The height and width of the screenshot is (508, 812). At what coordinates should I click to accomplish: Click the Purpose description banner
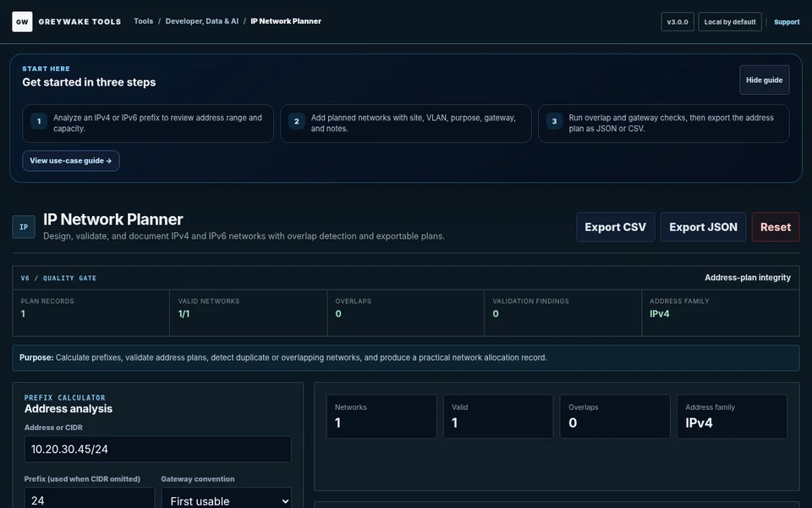[x=406, y=357]
